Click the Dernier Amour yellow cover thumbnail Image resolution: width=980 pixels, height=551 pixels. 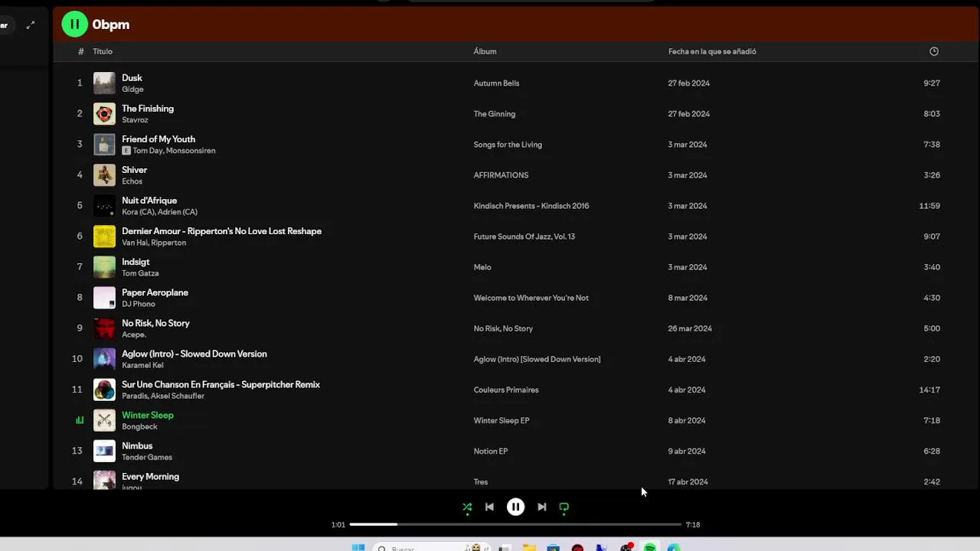pyautogui.click(x=104, y=236)
